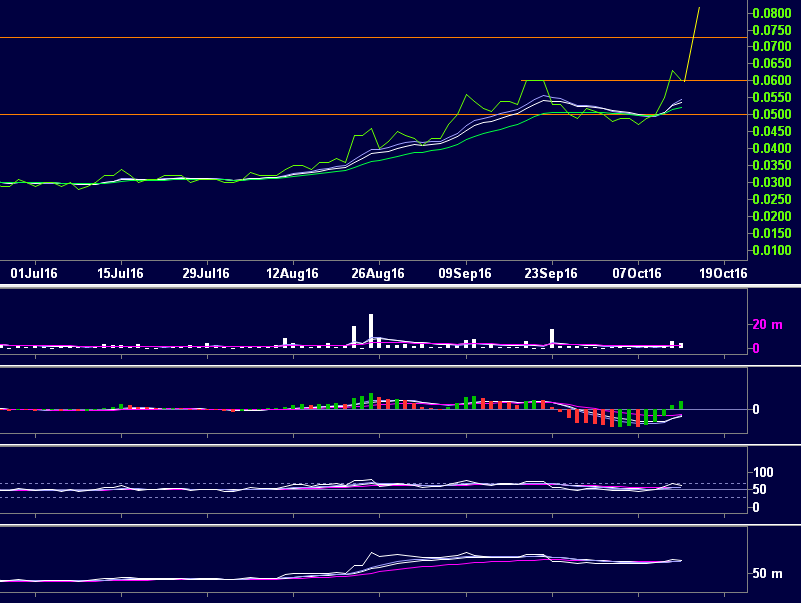
Task: Click the tallest white volume bar
Action: click(x=371, y=331)
